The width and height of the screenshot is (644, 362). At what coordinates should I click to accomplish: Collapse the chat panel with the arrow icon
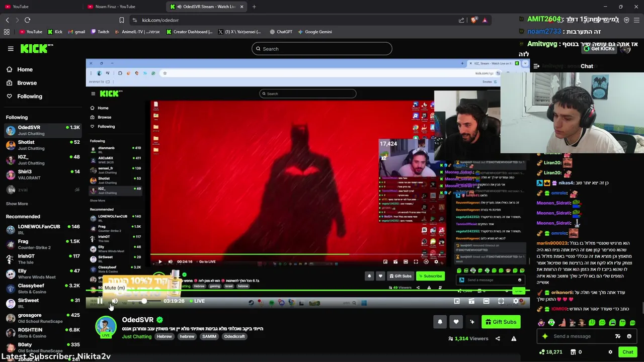536,66
